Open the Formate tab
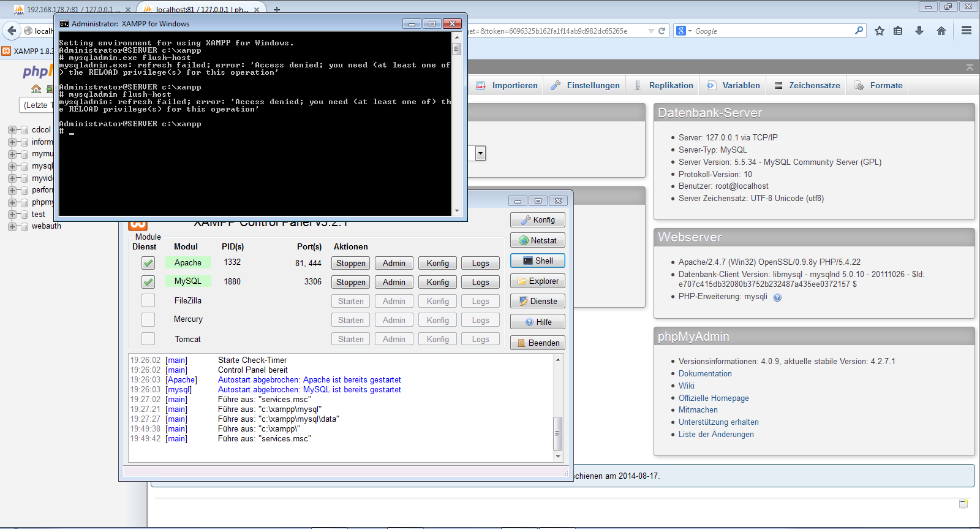Screen dimensions: 980x529 coord(878,86)
